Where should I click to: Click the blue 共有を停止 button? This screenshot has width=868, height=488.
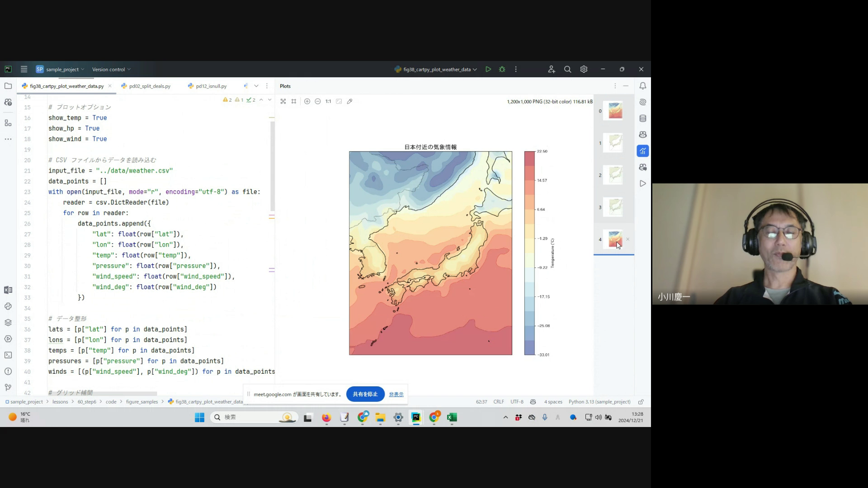pyautogui.click(x=365, y=394)
